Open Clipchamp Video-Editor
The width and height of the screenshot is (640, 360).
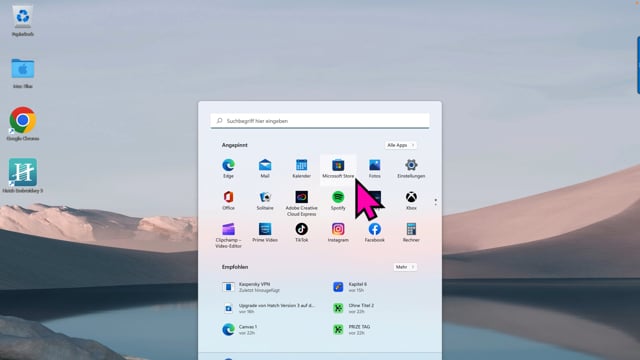tap(228, 236)
